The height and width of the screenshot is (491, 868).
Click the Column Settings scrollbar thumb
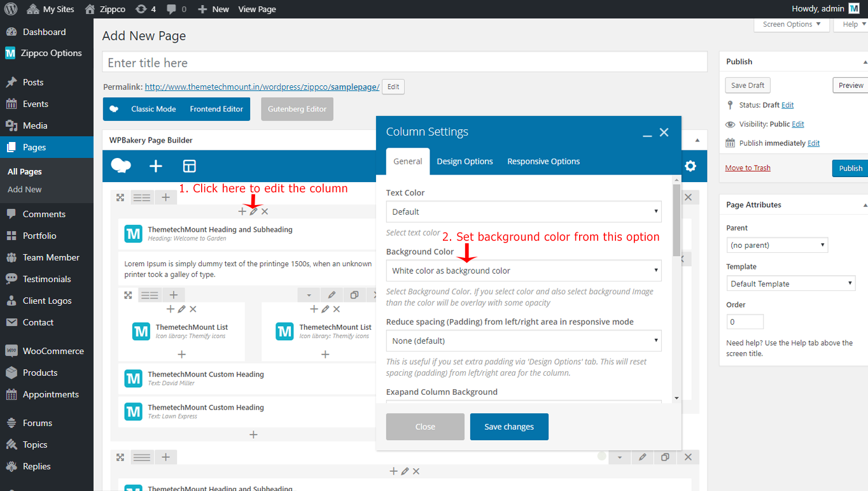[676, 220]
